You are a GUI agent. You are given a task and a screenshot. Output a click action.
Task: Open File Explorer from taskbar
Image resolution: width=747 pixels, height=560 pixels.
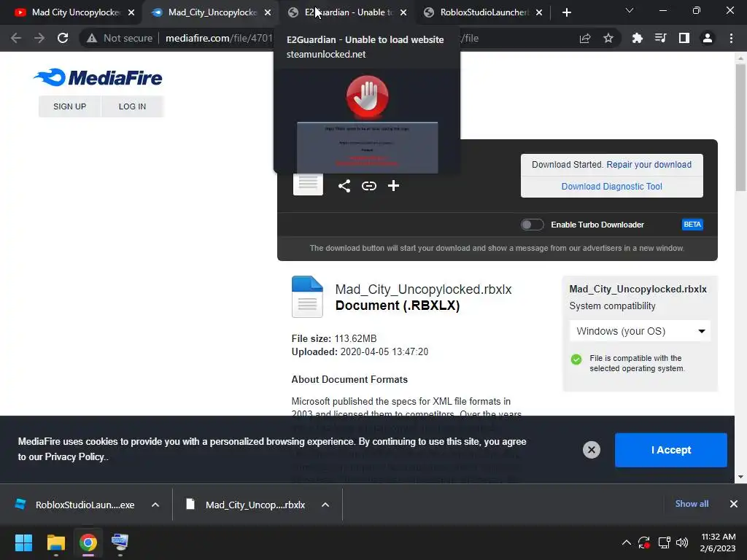click(x=55, y=542)
